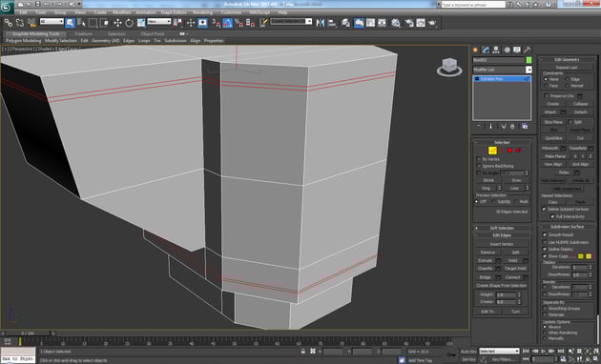
Task: Enable the By Vertex checkbox
Action: coord(479,159)
